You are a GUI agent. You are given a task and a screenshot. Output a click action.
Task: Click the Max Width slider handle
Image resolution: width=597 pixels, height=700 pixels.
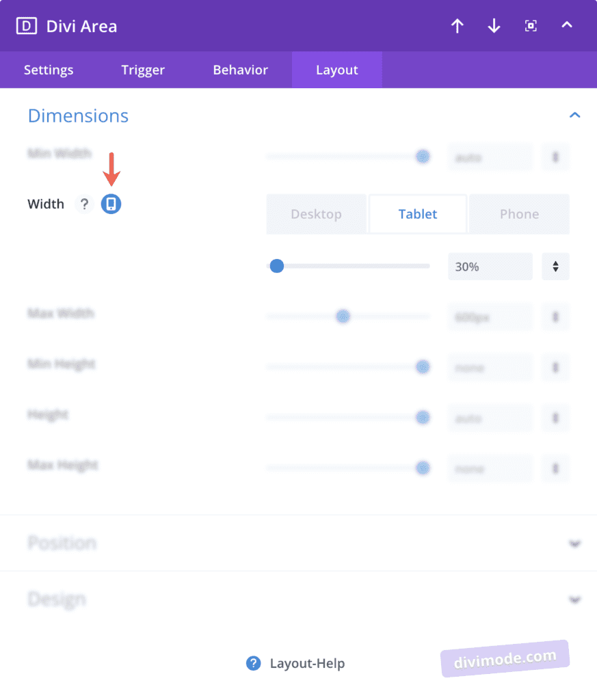click(x=343, y=317)
